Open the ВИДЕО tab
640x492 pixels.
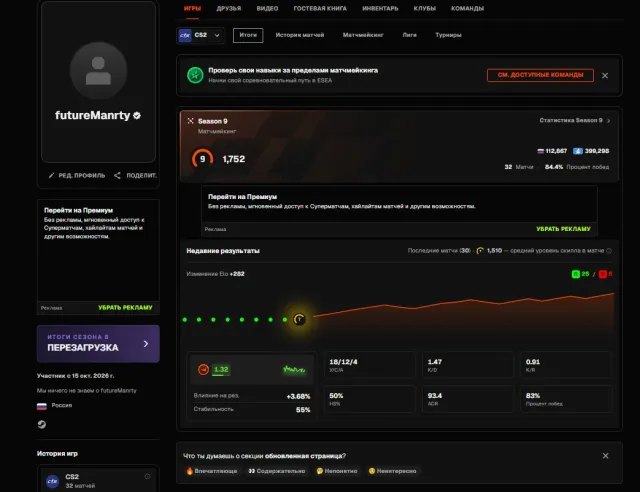tap(267, 9)
